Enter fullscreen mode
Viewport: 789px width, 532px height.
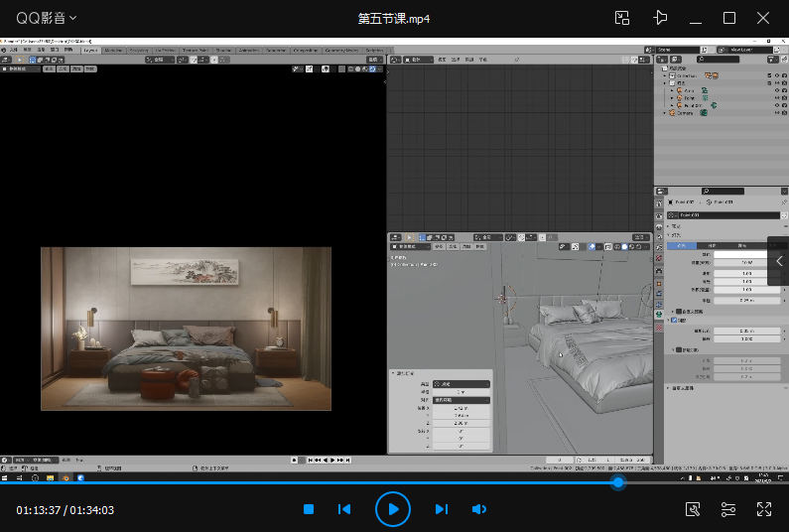pyautogui.click(x=764, y=509)
